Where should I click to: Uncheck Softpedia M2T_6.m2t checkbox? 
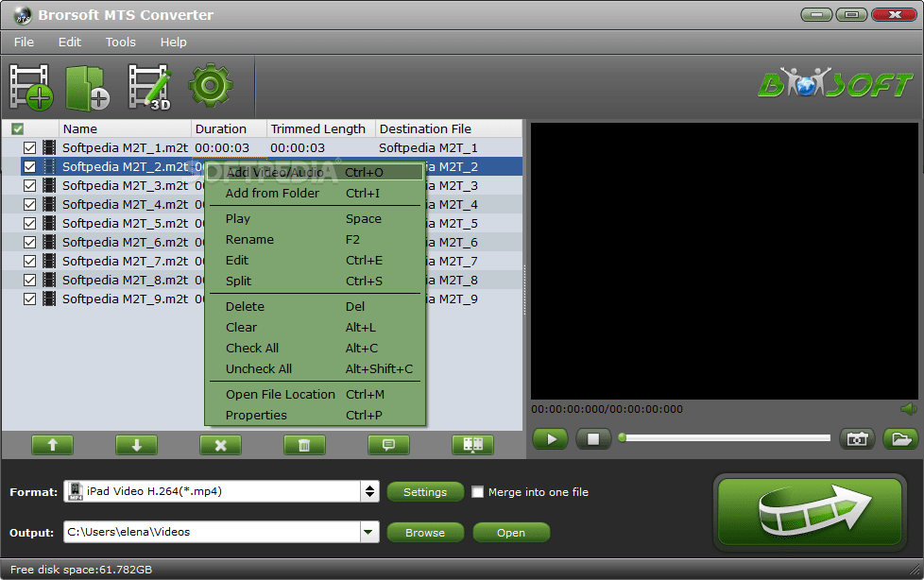[x=29, y=242]
